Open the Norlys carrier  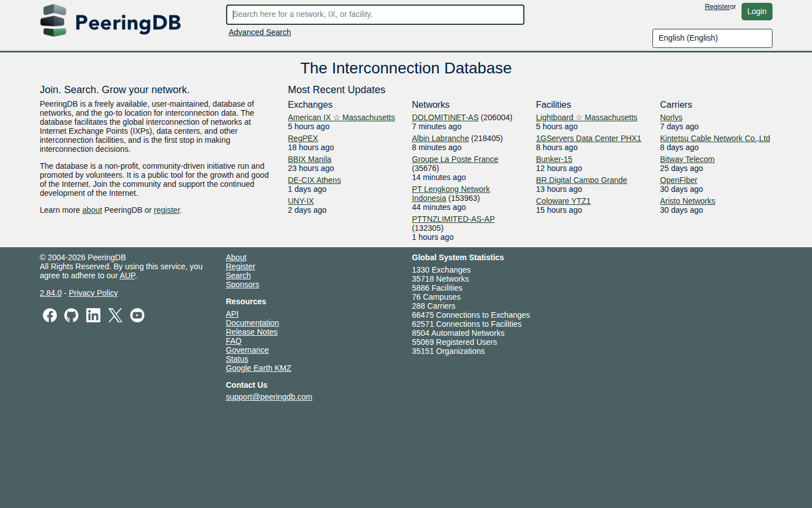coord(671,117)
